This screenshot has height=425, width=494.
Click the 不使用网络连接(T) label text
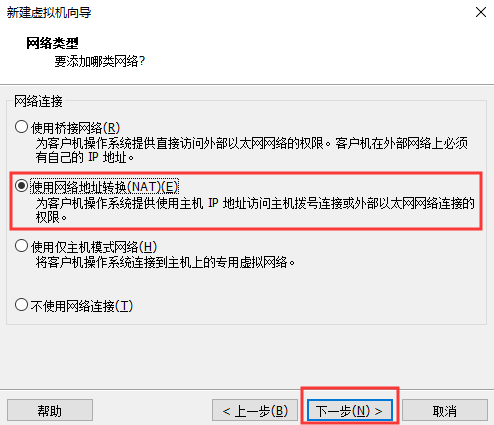(x=82, y=306)
